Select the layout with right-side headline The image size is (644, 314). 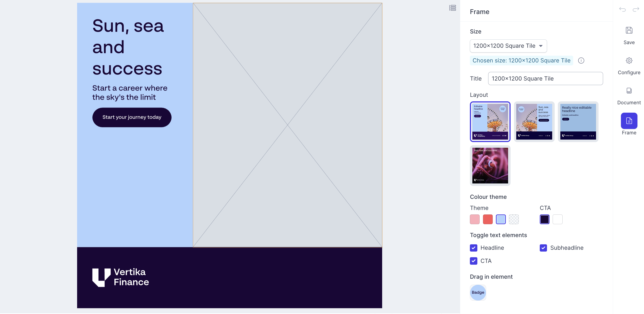(x=534, y=122)
